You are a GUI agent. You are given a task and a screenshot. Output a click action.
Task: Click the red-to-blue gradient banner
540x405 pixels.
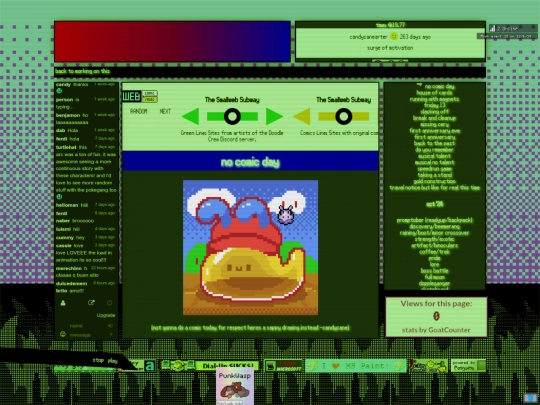[x=172, y=42]
